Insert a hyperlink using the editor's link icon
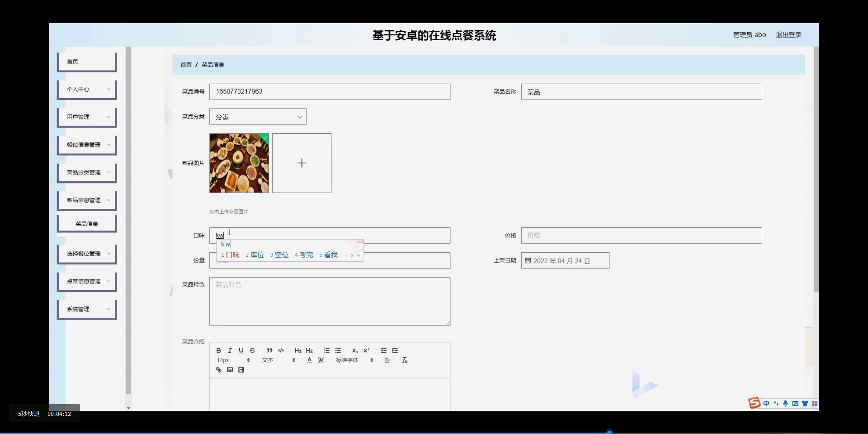The image size is (868, 434). [218, 369]
